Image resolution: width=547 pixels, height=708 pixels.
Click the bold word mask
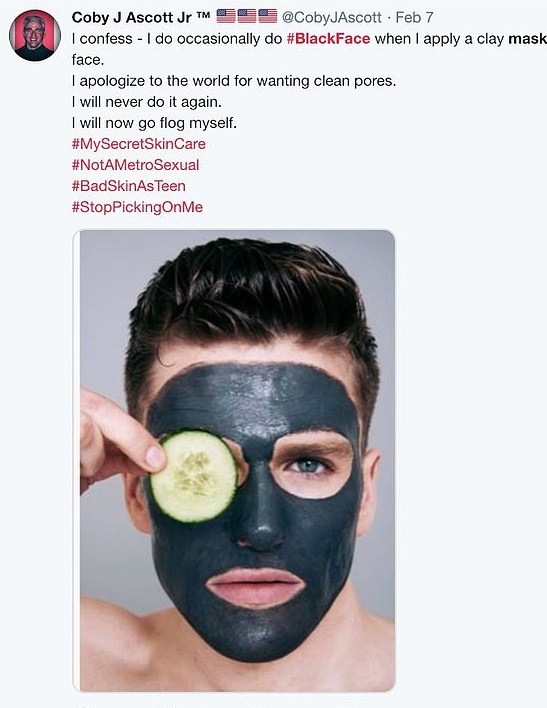pos(528,39)
